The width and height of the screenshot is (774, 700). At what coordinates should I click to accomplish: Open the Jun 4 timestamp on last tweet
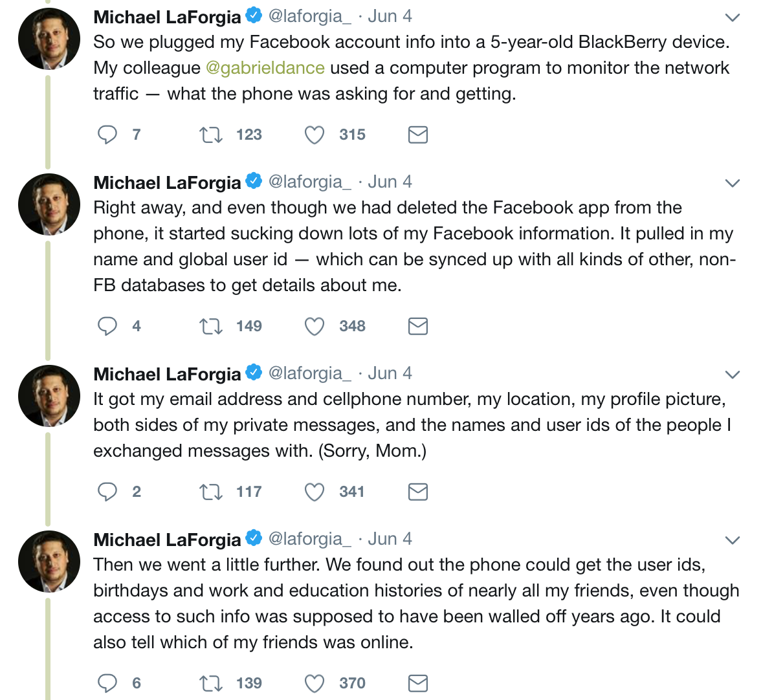pyautogui.click(x=390, y=539)
